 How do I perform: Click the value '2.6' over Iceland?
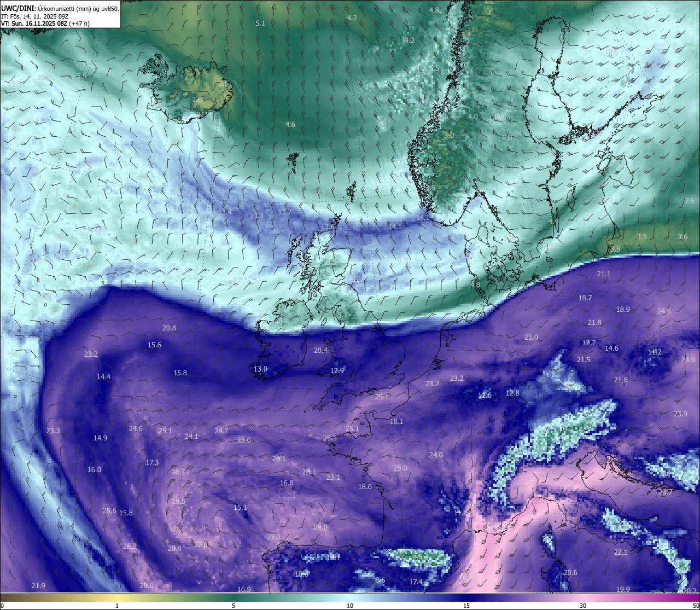click(197, 100)
